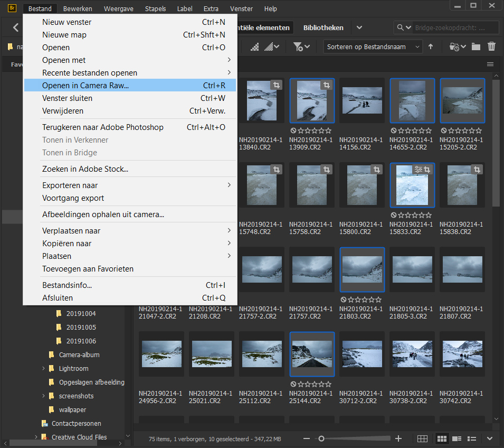Choose Venster sluiten menu item
Screen dimensions: 504x448
[x=130, y=98]
